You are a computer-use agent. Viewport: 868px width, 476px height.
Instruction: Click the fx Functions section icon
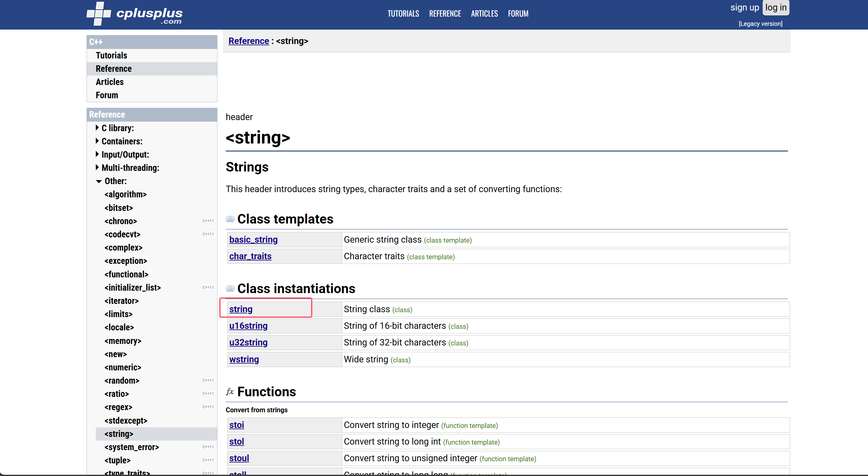230,392
